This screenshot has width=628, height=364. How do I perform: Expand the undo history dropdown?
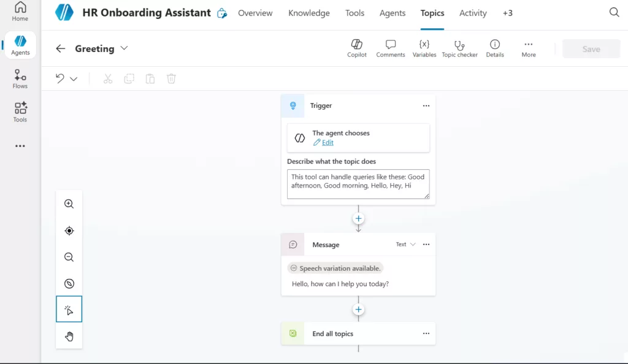[x=74, y=79]
